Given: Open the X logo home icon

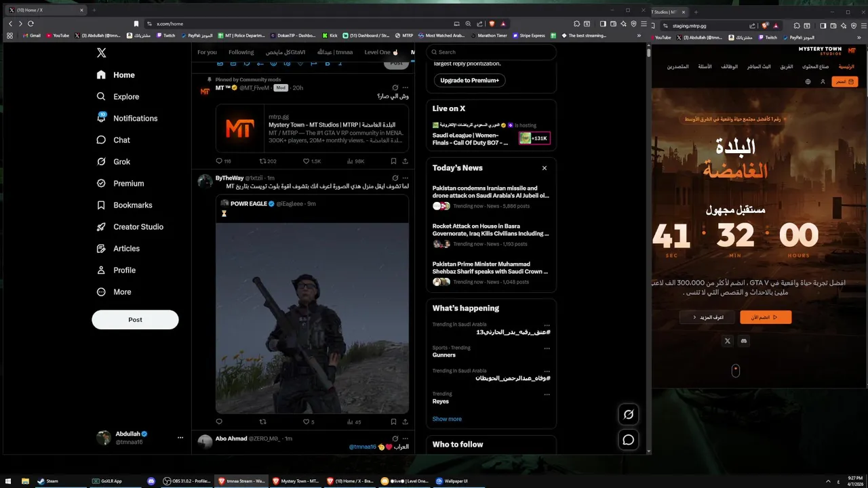Looking at the screenshot, I should tap(101, 53).
